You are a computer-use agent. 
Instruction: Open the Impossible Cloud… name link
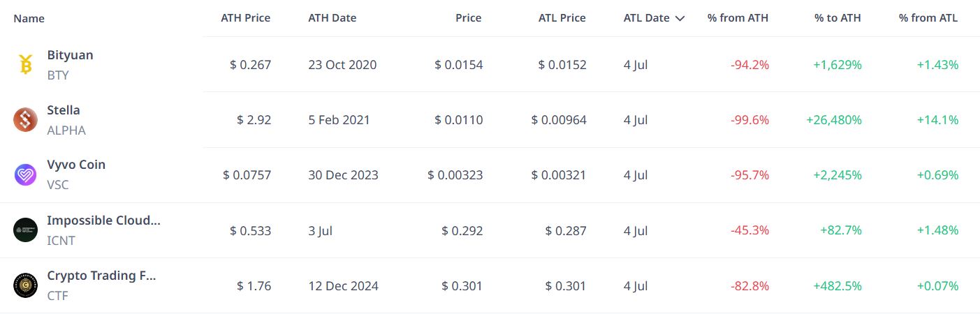103,220
